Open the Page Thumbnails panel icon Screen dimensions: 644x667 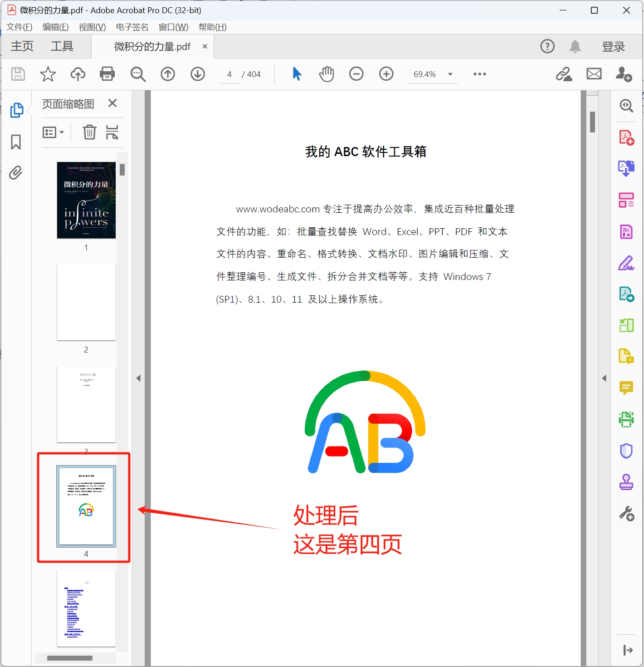point(17,110)
